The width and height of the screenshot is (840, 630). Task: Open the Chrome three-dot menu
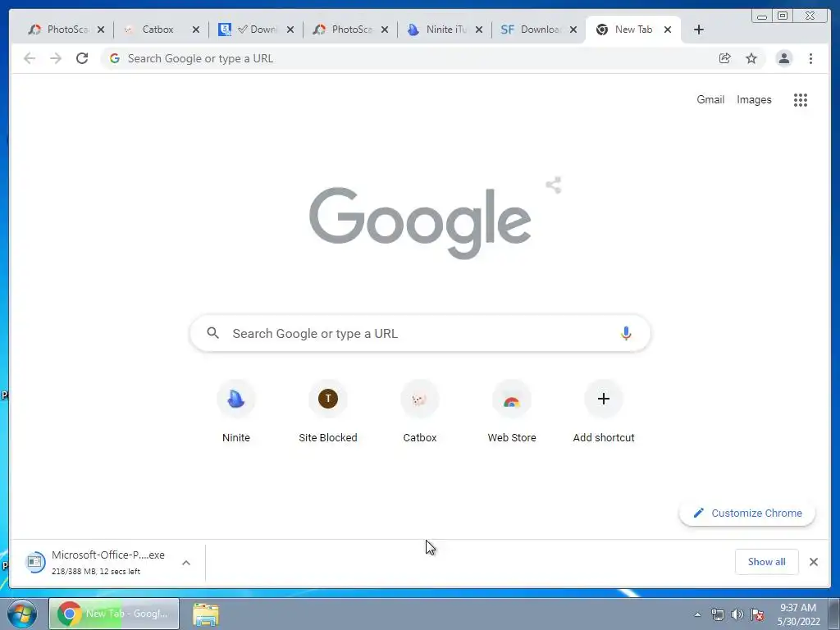(810, 58)
